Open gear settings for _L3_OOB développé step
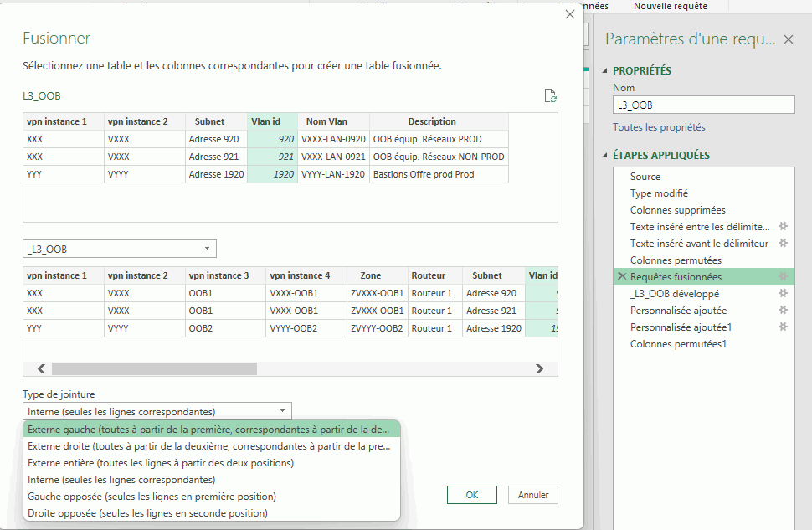The height and width of the screenshot is (530, 812). [x=784, y=294]
